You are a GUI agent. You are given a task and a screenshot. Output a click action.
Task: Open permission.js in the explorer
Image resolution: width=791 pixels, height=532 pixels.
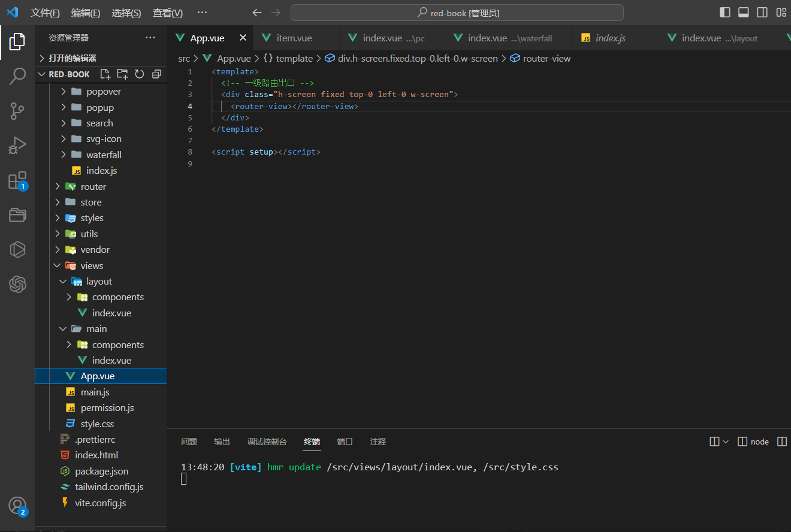pos(101,408)
